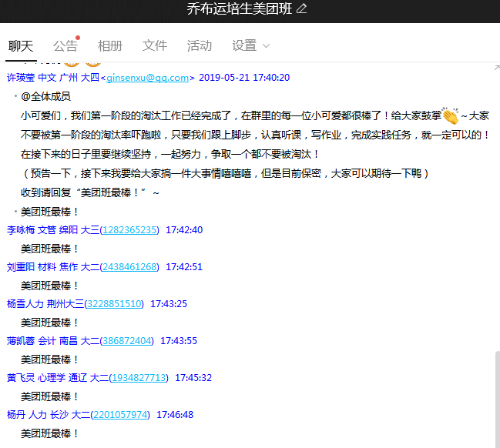500x448 pixels.
Task: Click message line starting 在接下来的日子里
Action: point(170,154)
